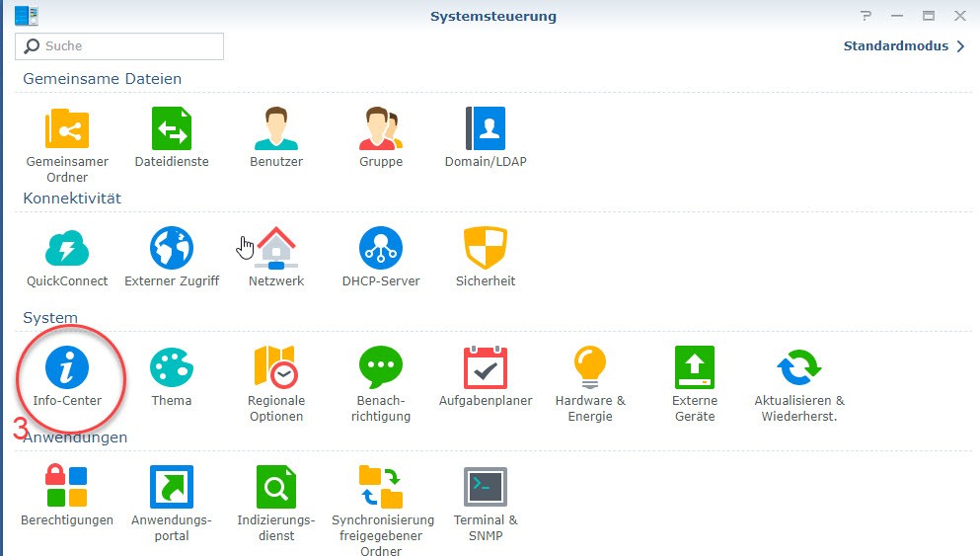This screenshot has width=980, height=556.
Task: Open Aufgabenplaner task scheduler
Action: [486, 368]
